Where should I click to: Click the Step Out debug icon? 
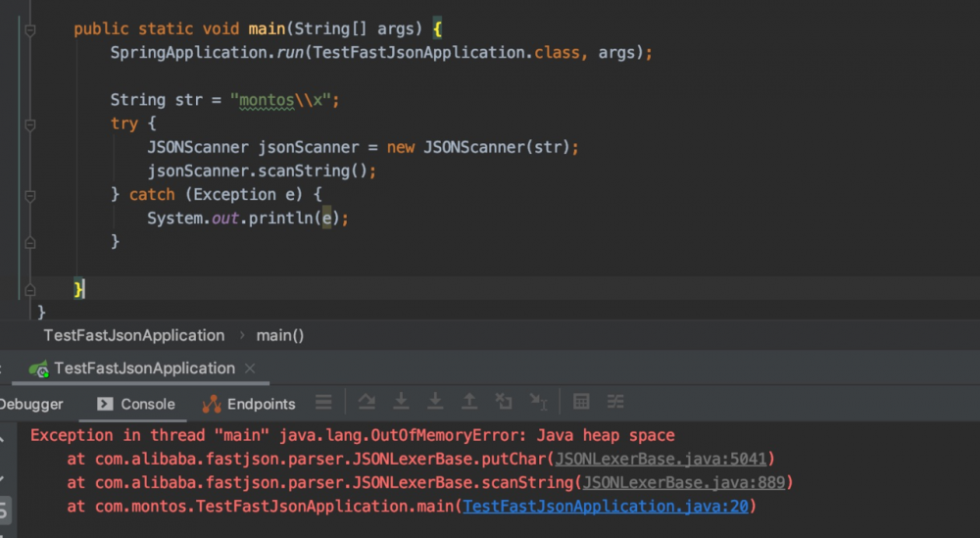469,402
